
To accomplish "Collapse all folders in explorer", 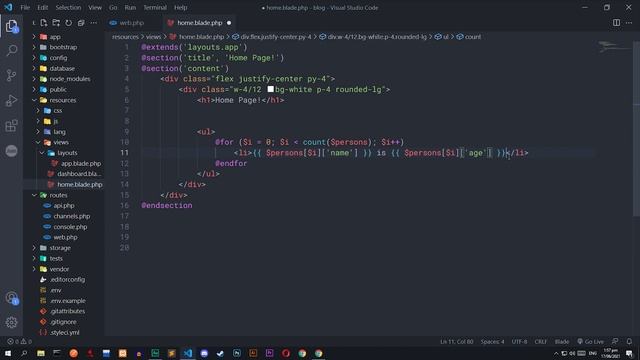I will tap(81, 23).
